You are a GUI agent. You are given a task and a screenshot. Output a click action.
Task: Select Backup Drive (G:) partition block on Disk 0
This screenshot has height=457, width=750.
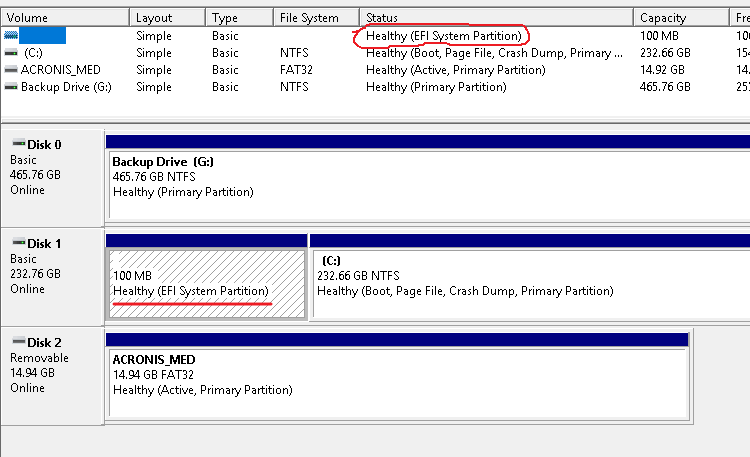coord(428,185)
